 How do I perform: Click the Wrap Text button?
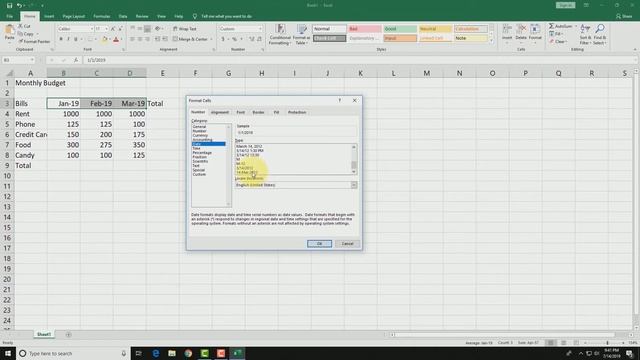coord(184,29)
